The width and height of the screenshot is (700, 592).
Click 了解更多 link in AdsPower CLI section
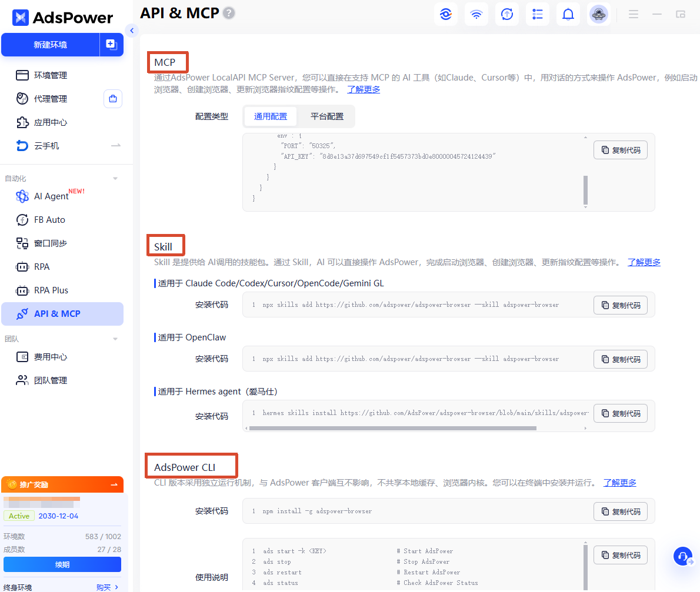pos(620,483)
